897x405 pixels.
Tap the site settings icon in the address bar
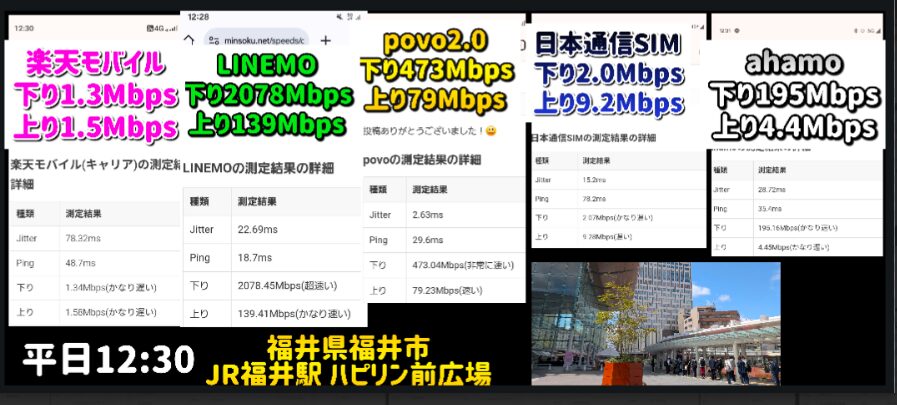click(x=214, y=40)
